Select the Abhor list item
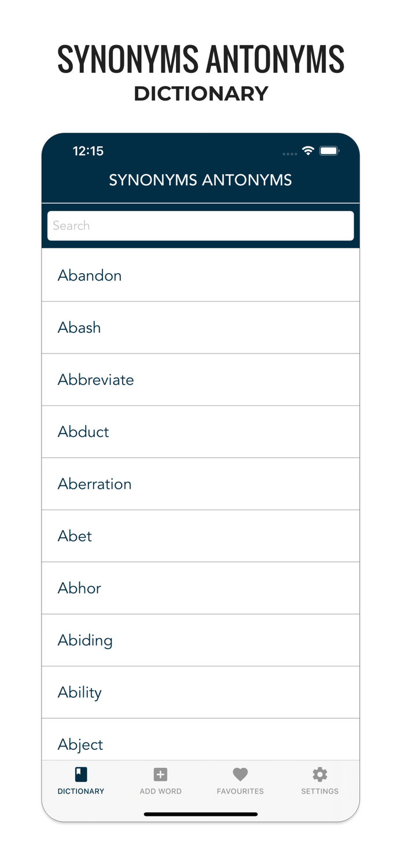Screen dimensions: 401x868 [200, 588]
